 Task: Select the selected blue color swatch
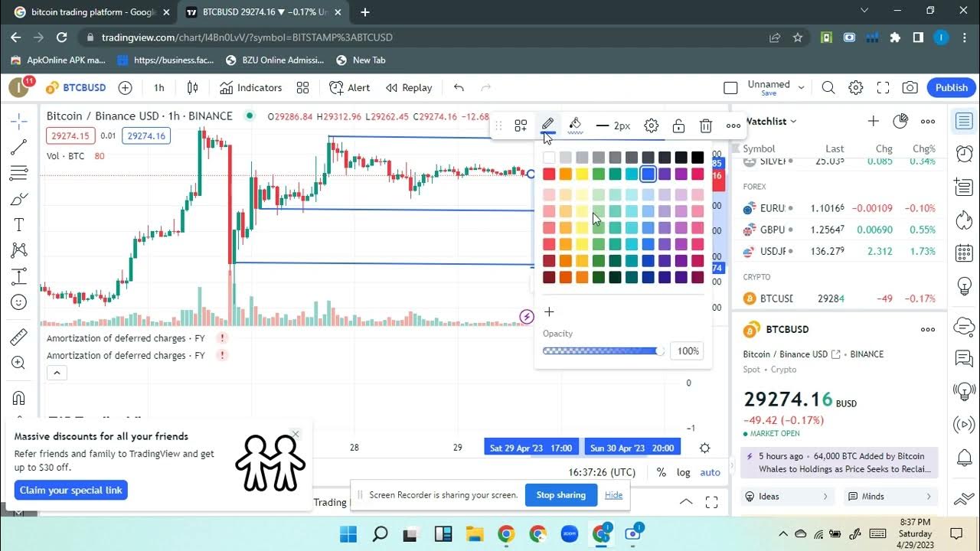pyautogui.click(x=648, y=174)
